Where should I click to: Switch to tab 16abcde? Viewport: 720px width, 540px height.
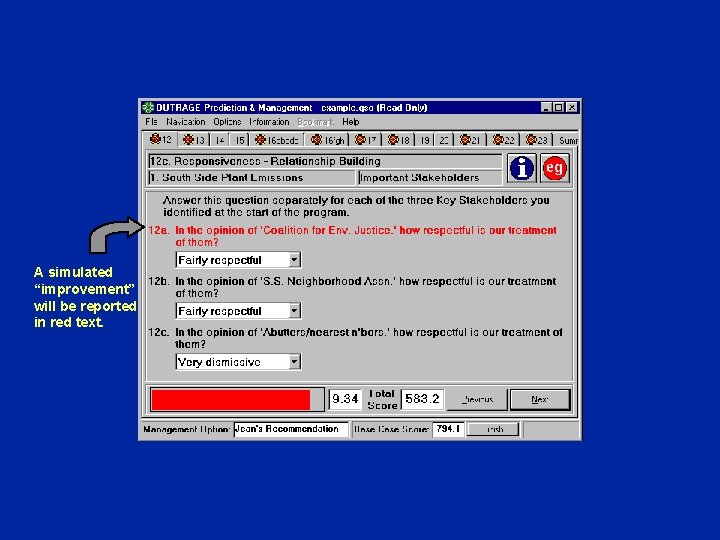click(x=277, y=140)
